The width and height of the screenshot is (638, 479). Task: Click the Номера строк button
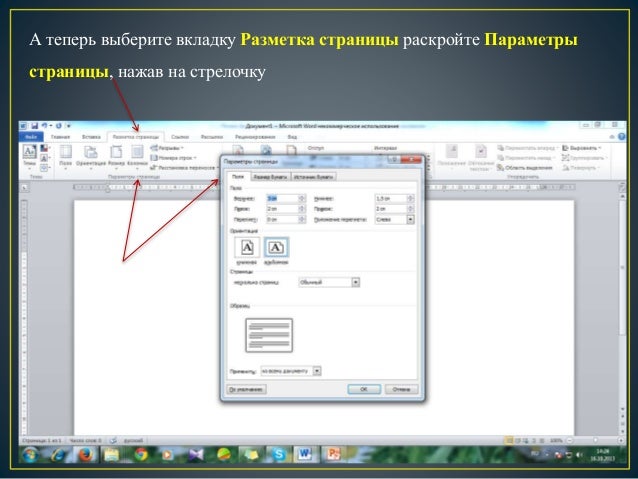click(173, 157)
